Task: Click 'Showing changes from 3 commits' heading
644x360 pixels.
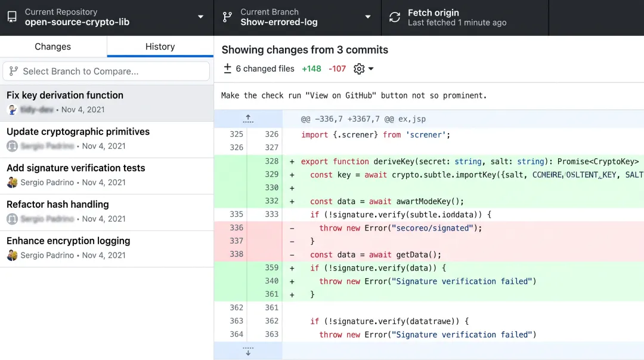Action: click(305, 50)
